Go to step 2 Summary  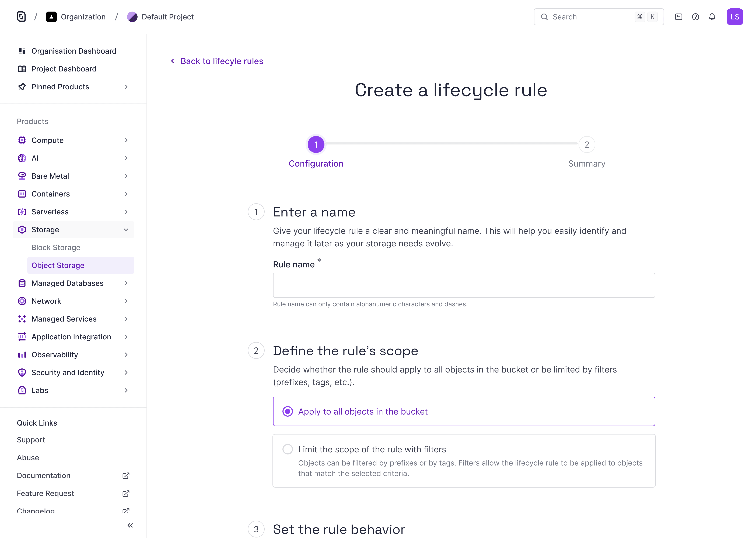tap(587, 145)
